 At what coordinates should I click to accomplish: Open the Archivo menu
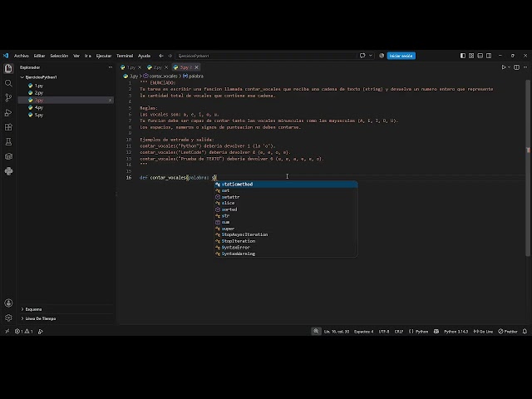[x=22, y=56]
